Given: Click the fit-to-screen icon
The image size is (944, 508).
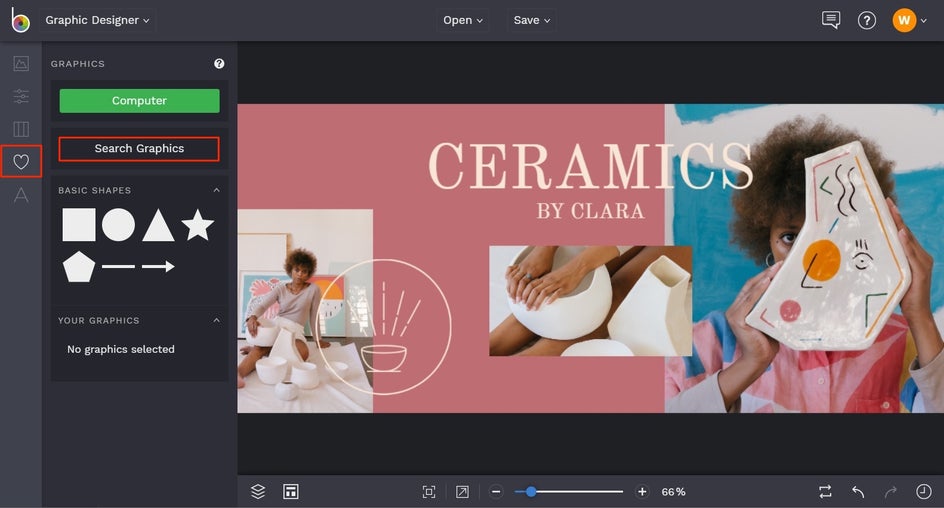Looking at the screenshot, I should pos(429,492).
